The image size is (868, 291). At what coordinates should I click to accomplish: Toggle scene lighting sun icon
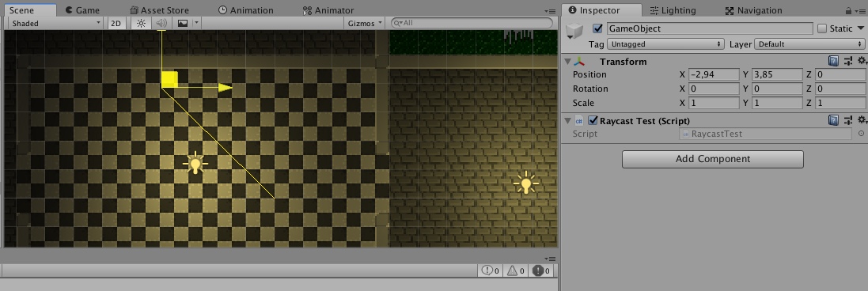(141, 23)
